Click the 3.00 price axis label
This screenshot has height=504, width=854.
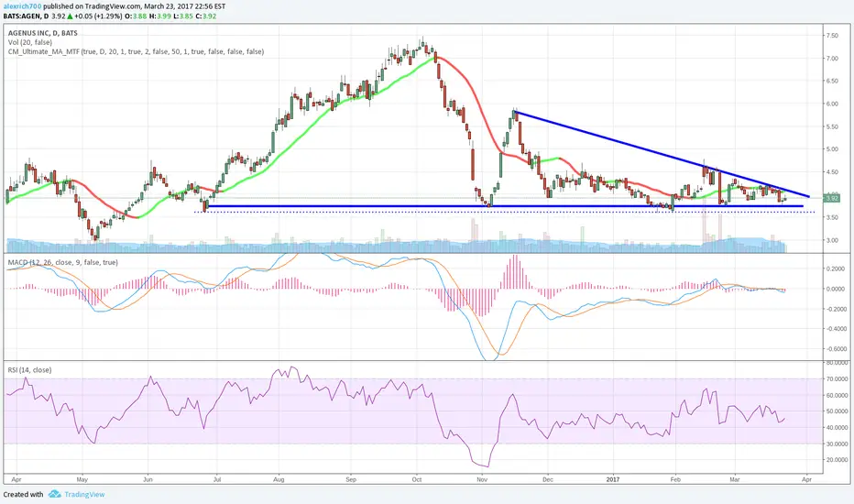(832, 240)
